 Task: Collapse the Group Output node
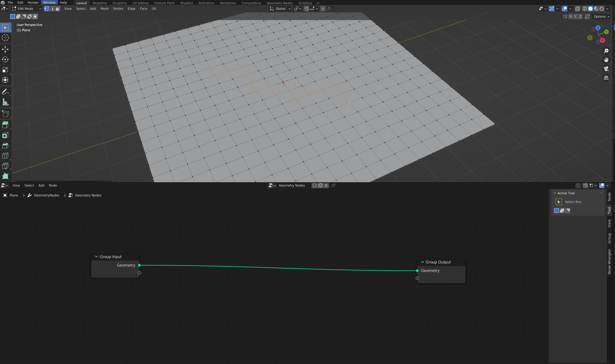point(423,262)
